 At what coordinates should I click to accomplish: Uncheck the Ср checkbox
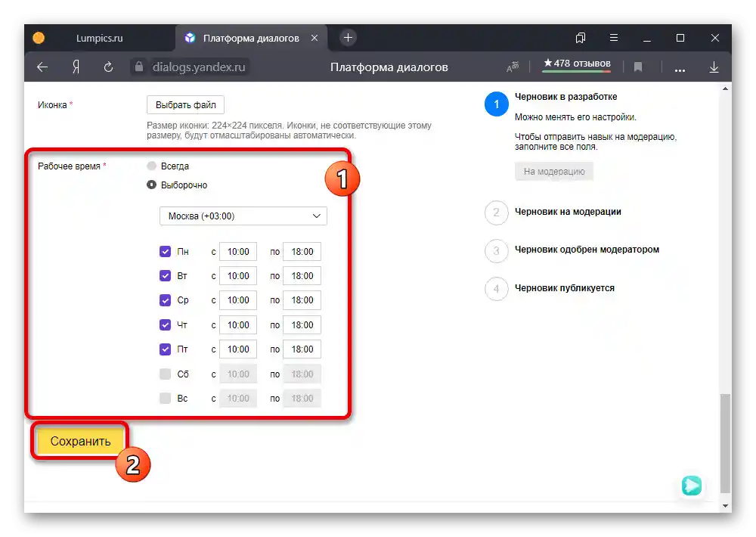(165, 300)
